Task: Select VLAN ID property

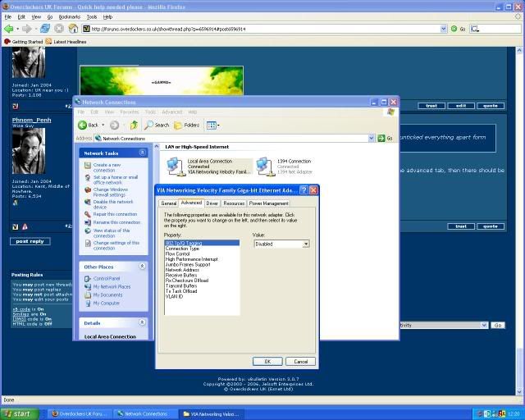Action: tap(174, 297)
